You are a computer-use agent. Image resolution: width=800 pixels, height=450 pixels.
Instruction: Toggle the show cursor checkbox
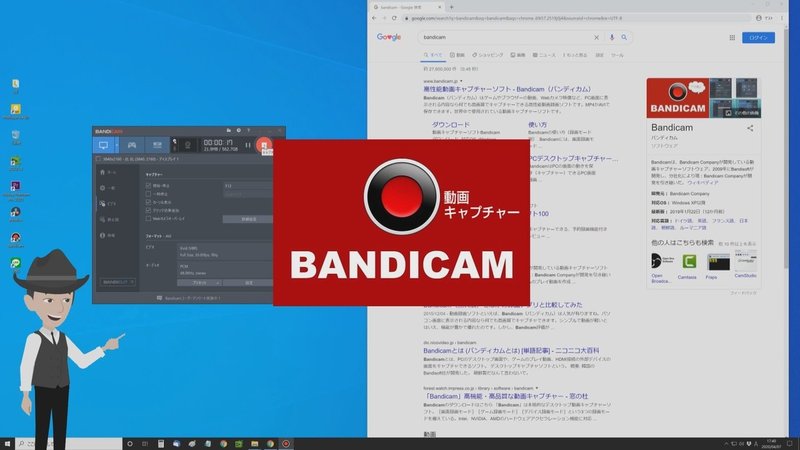coord(148,202)
